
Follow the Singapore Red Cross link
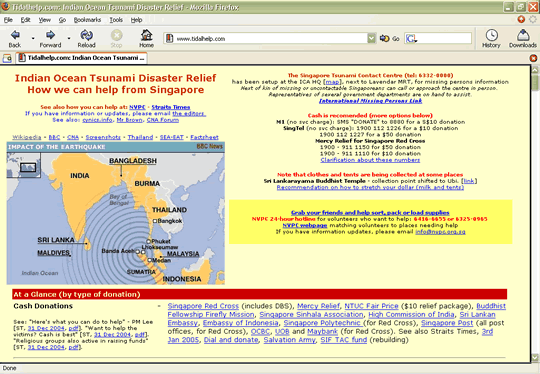click(203, 306)
